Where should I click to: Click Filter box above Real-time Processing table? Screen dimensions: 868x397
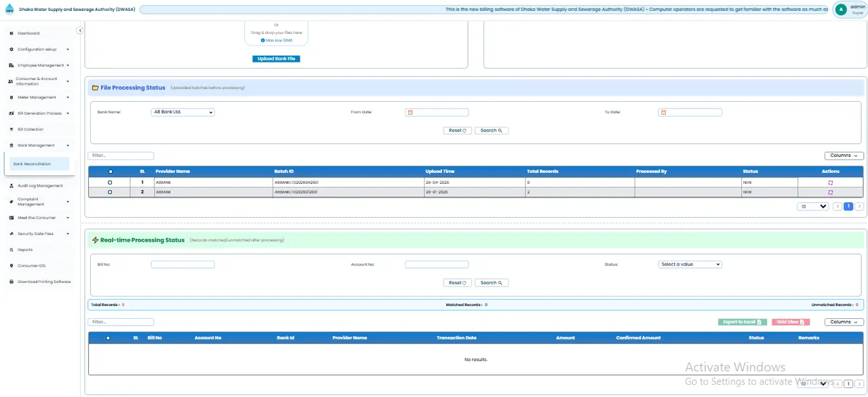pos(121,322)
